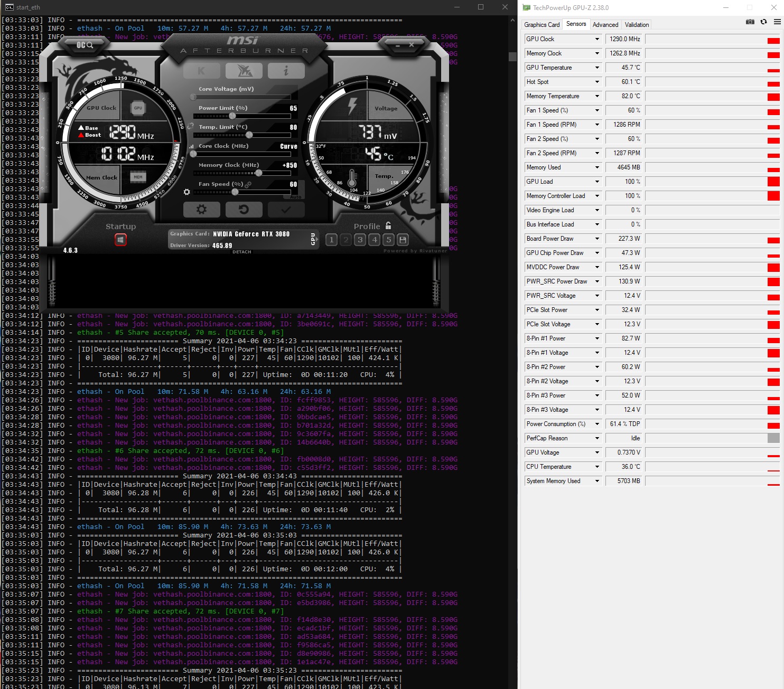The width and height of the screenshot is (784, 689).
Task: Open the GPU-Z hamburger menu
Action: pos(777,22)
